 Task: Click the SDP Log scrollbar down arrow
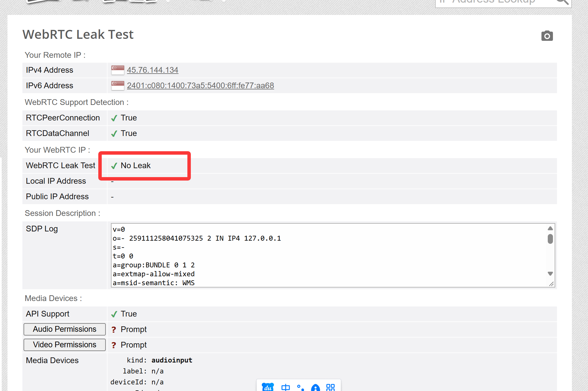point(550,273)
